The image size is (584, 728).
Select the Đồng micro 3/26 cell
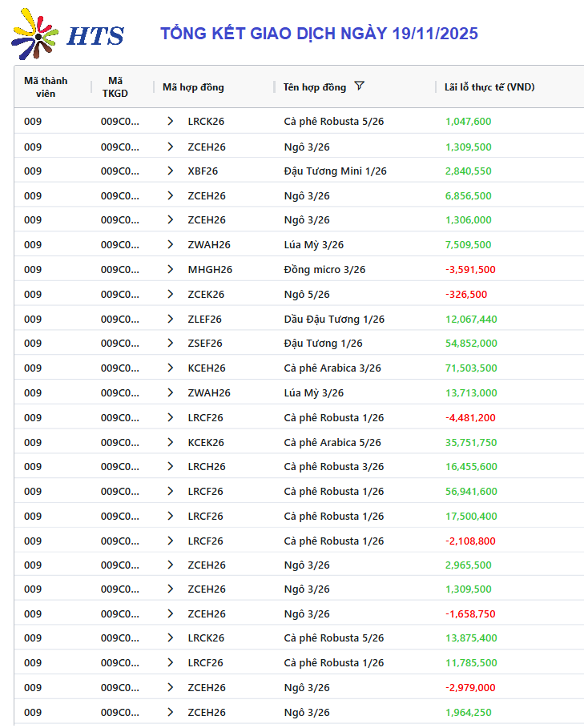coord(324,270)
